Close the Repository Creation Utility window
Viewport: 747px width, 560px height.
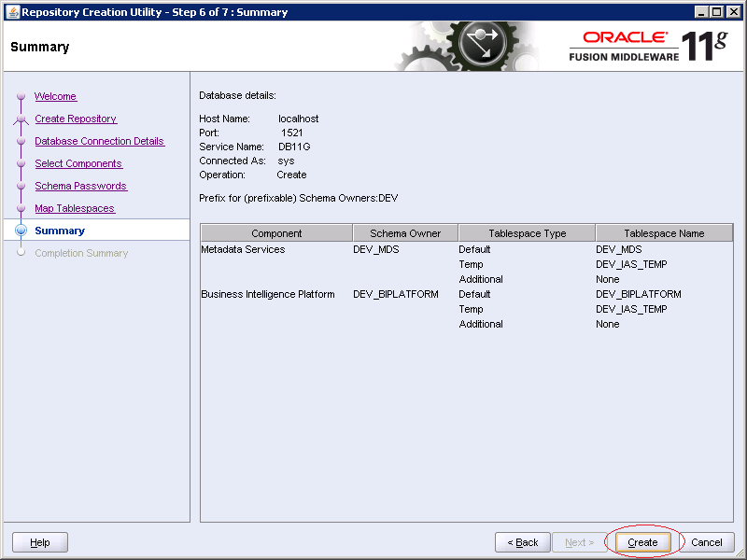734,12
